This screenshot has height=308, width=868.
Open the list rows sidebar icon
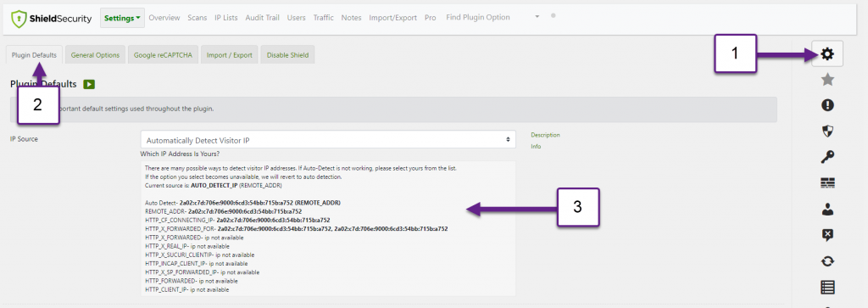click(827, 287)
